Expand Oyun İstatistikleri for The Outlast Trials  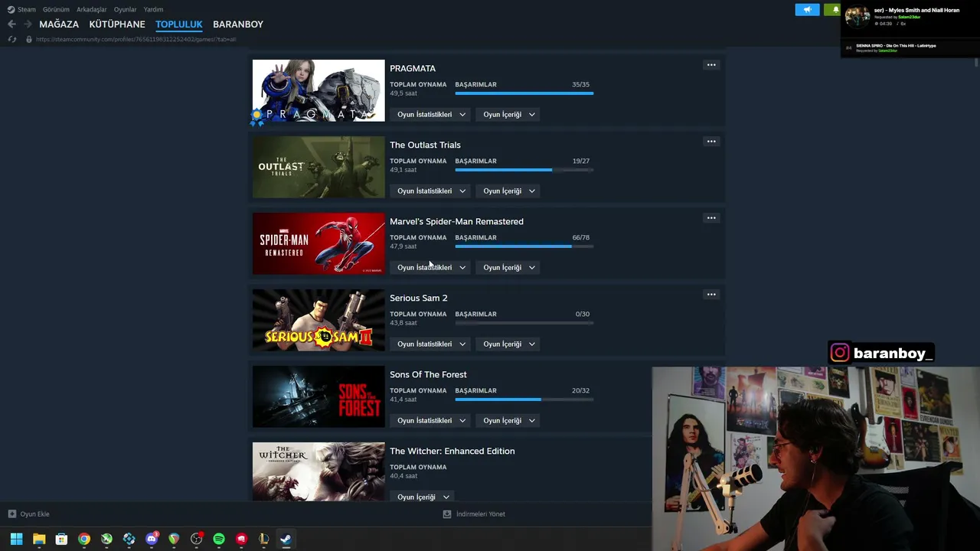coord(431,191)
